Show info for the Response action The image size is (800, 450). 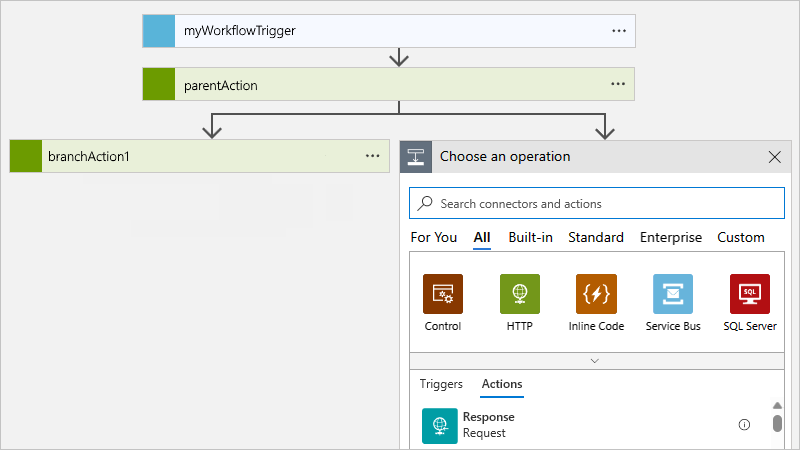(744, 425)
